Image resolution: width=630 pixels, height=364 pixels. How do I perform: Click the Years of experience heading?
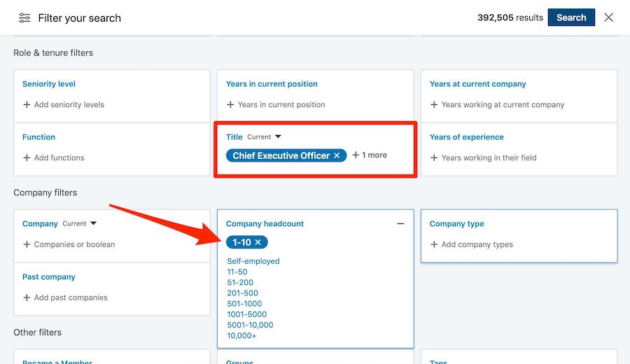coord(466,136)
